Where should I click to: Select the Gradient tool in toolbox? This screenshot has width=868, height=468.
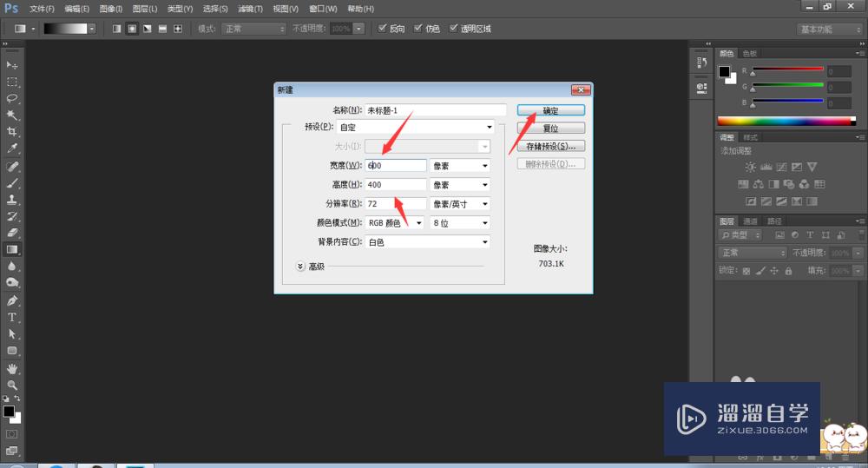[x=11, y=249]
